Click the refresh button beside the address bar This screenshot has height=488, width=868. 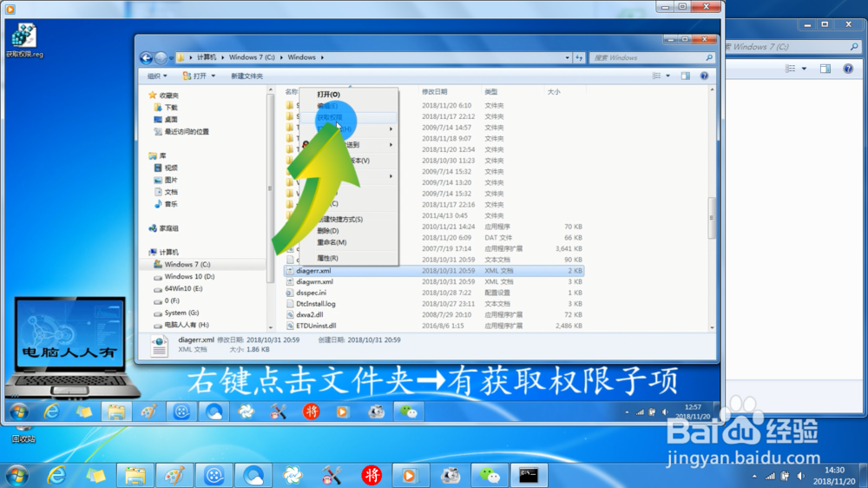[579, 57]
